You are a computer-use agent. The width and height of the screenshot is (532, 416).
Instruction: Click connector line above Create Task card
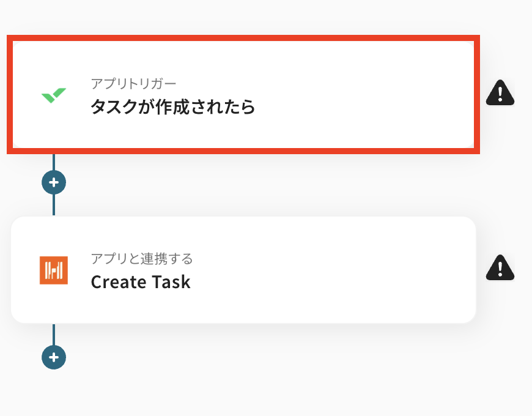coord(54,205)
